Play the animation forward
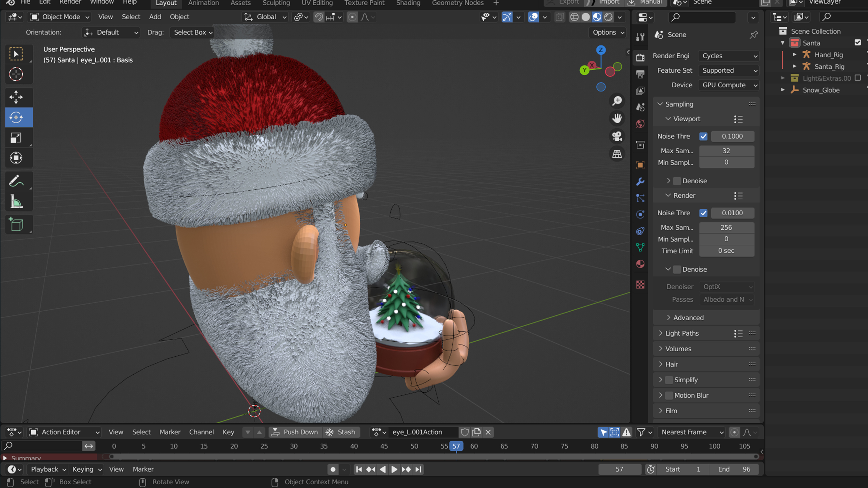868x488 pixels. click(394, 469)
